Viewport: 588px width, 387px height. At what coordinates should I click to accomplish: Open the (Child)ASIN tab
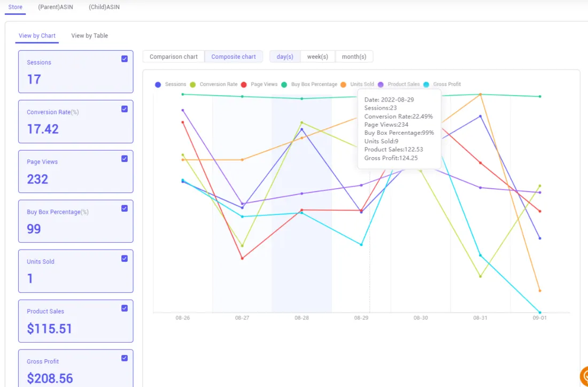click(105, 7)
